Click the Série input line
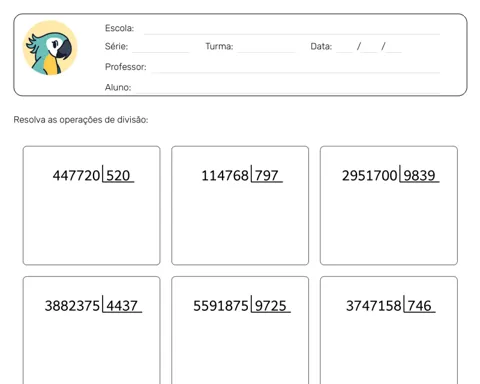 [x=161, y=52]
